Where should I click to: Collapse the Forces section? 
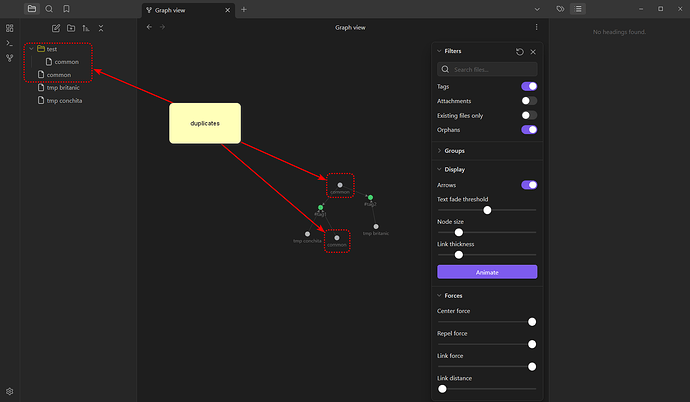[439, 296]
